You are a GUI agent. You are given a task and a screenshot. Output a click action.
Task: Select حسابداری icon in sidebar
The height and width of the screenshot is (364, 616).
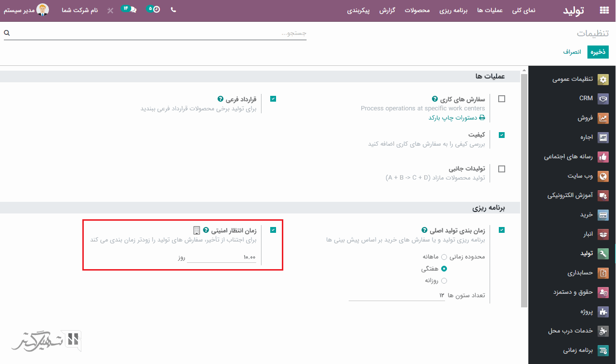click(x=603, y=273)
